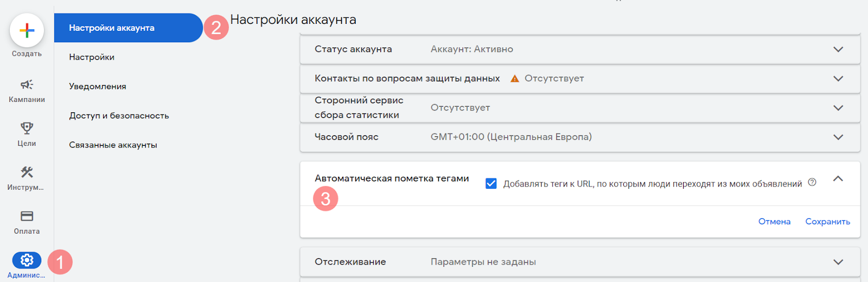868x282 pixels.
Task: Open Admin gear icon in sidebar
Action: [27, 260]
